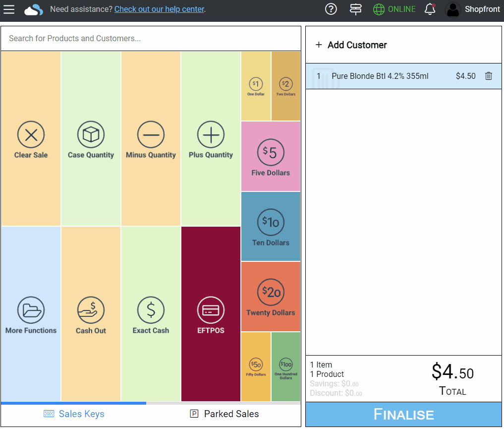The image size is (504, 429).
Task: Click the 'Savings: $0.00' text
Action: [334, 384]
